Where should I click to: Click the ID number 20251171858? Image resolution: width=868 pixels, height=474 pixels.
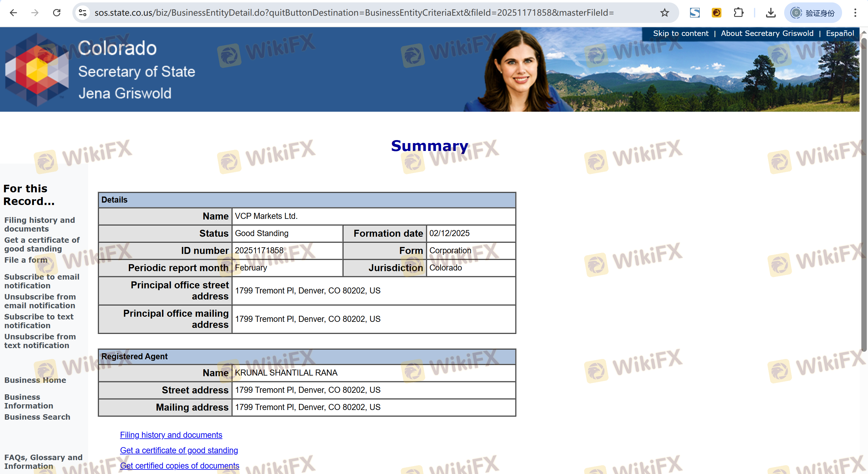click(259, 250)
